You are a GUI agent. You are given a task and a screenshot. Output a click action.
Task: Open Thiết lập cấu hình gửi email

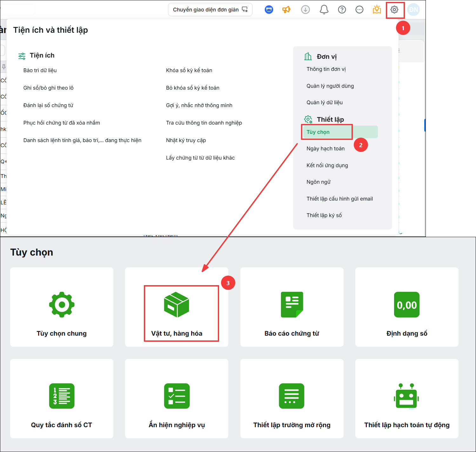click(x=339, y=199)
